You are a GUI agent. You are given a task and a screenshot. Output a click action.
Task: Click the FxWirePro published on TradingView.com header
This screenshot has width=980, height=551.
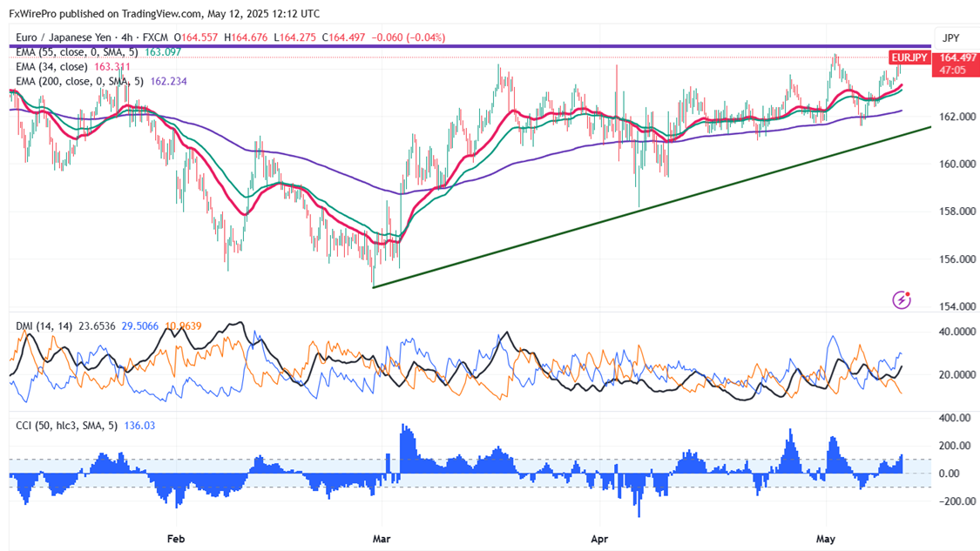164,13
